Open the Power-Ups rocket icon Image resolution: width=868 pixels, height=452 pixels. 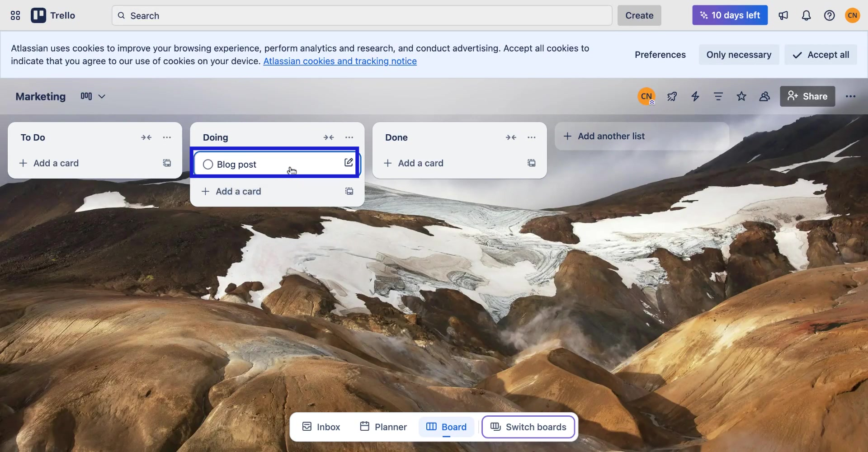click(x=672, y=96)
